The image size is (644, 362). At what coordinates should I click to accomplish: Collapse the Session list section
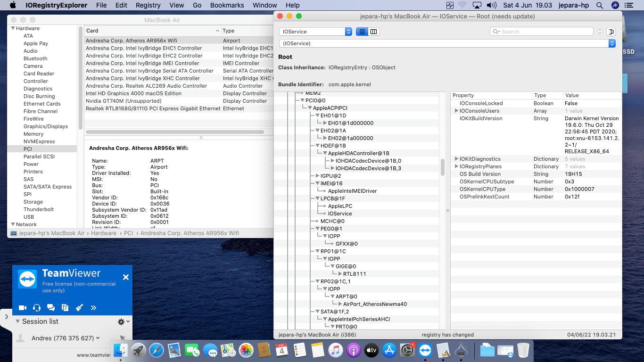[x=17, y=321]
